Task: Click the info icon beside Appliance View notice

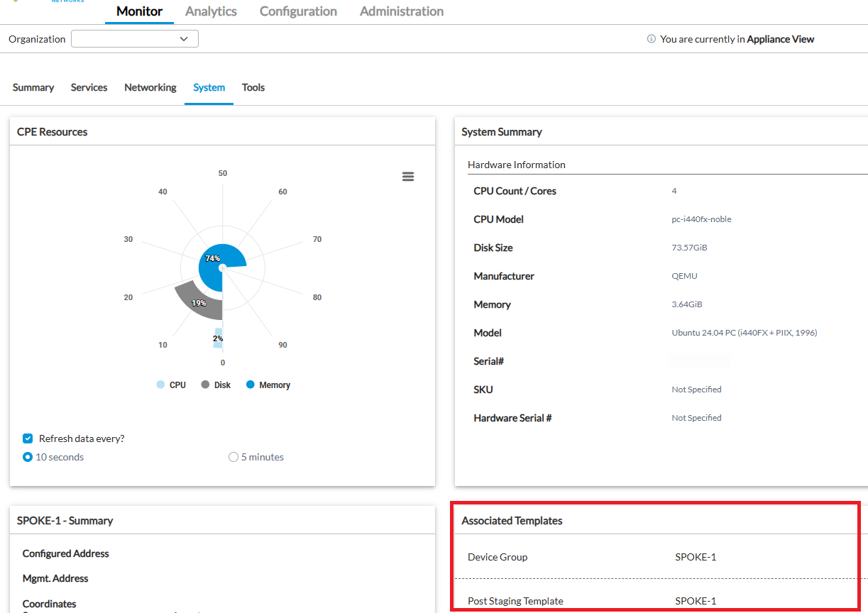Action: 652,39
